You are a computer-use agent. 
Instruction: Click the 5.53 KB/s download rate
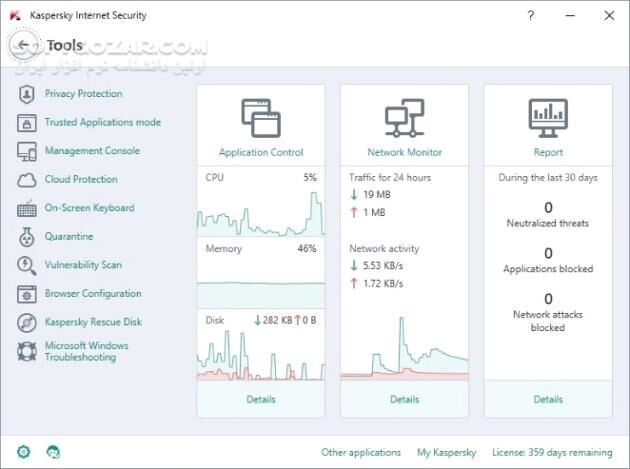pos(382,266)
